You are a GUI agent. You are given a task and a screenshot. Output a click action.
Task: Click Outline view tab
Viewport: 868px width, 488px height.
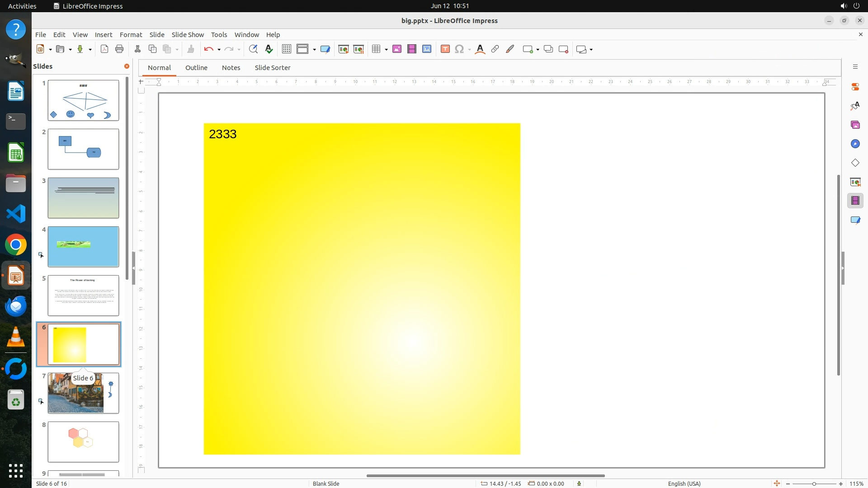click(x=196, y=68)
